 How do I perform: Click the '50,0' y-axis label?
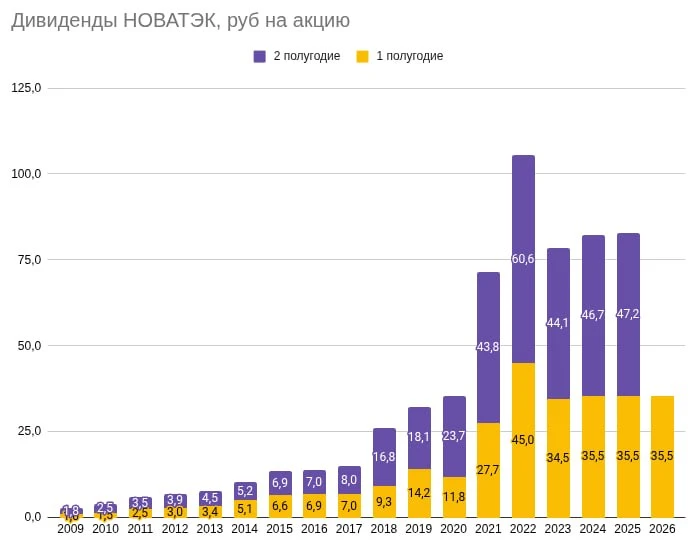click(29, 345)
